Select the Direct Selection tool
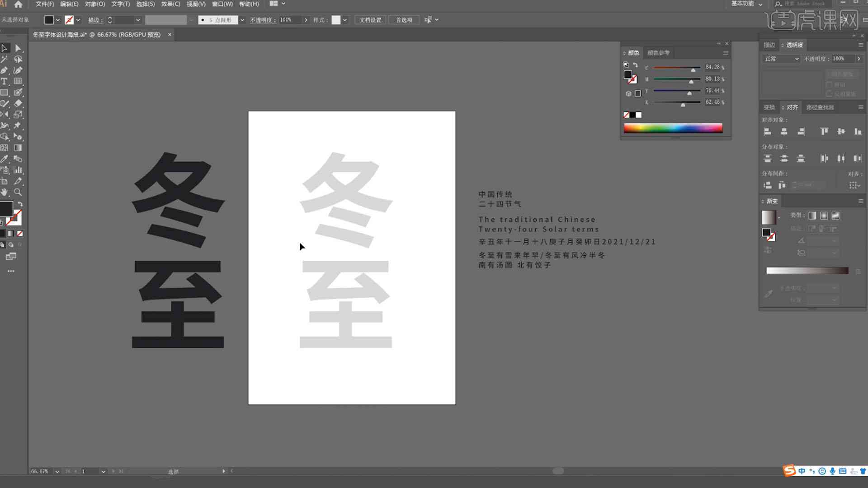868x488 pixels. 18,48
